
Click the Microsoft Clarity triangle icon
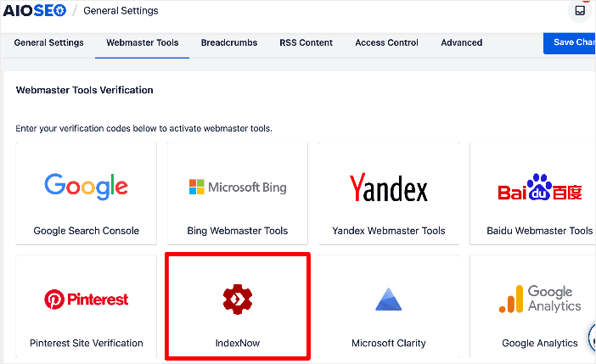[x=389, y=300]
